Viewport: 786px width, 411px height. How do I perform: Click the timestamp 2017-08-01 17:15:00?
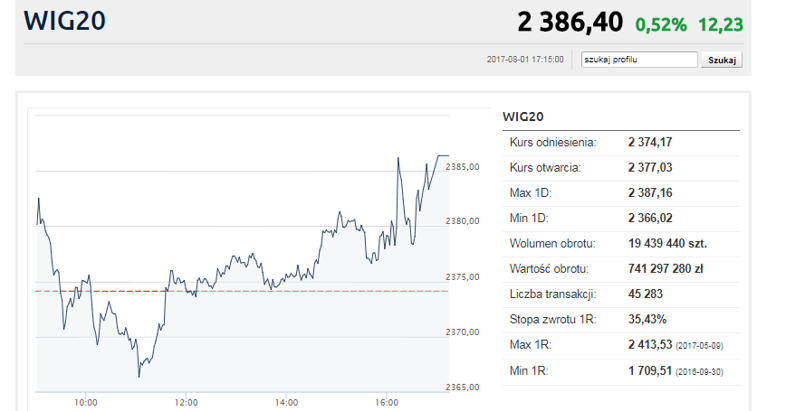(525, 60)
